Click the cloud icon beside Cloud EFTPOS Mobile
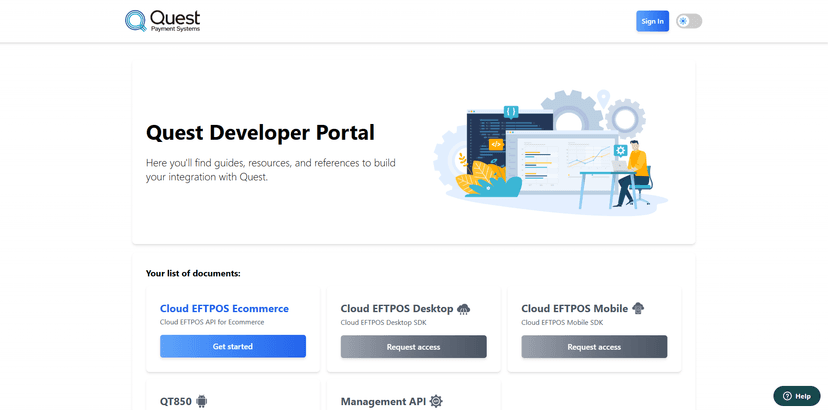Screen dimensions: 828x410 coord(638,308)
